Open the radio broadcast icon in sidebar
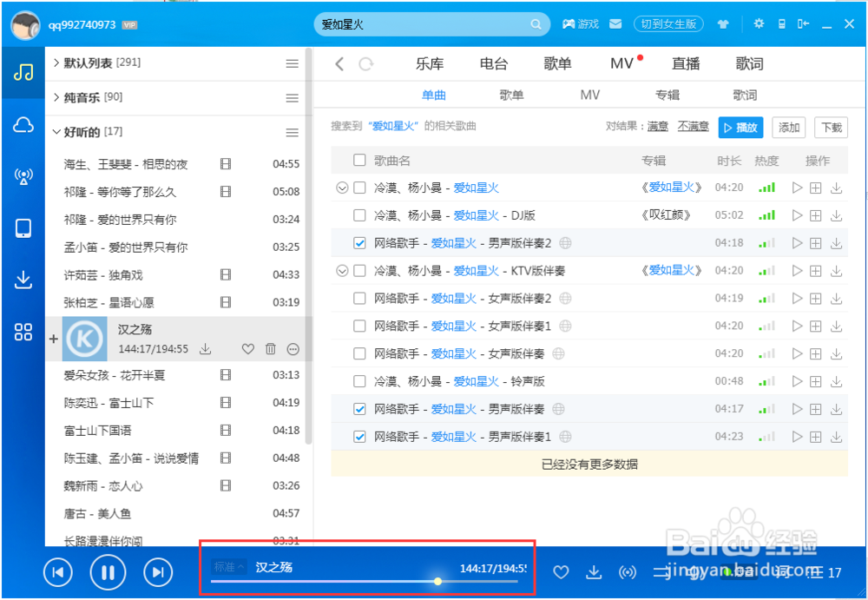 23,175
